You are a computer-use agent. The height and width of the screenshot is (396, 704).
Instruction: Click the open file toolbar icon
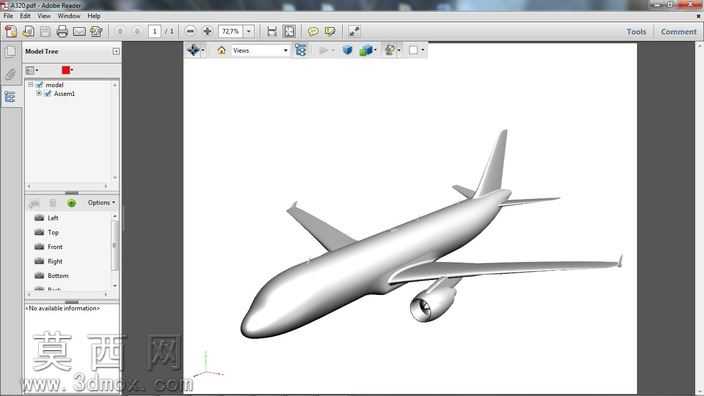pos(28,31)
